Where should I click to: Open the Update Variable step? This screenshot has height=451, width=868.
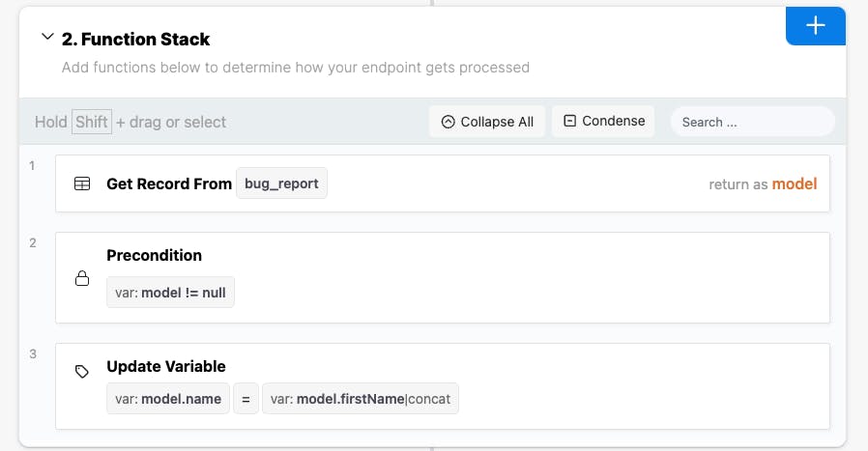(165, 366)
